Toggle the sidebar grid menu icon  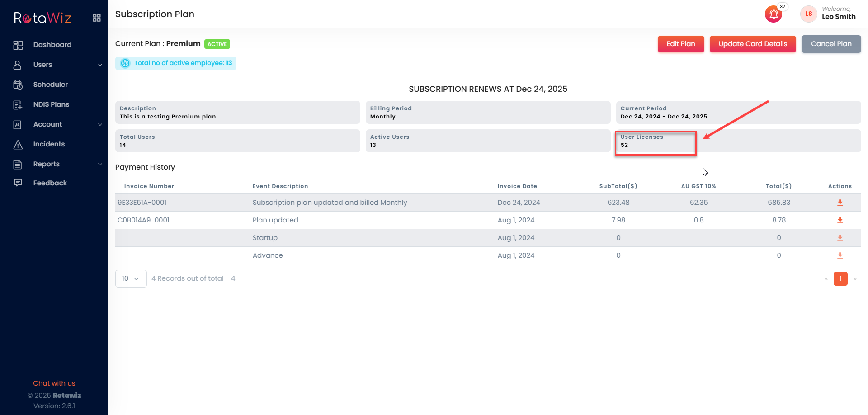point(96,18)
